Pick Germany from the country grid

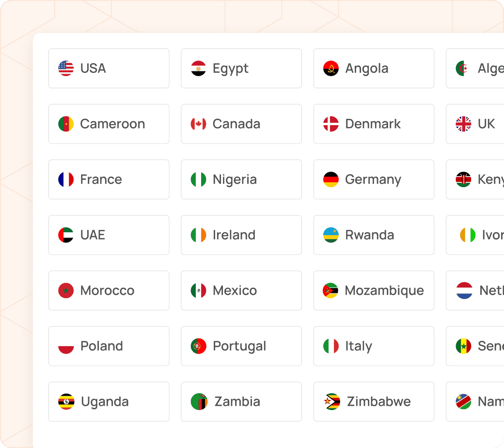[x=373, y=179]
